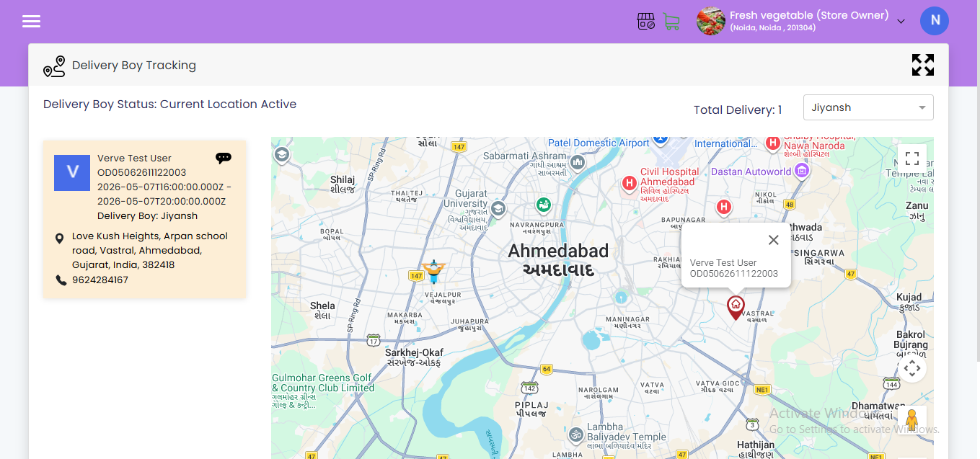
Task: Click the Patel Domestic Airport label
Action: click(599, 143)
